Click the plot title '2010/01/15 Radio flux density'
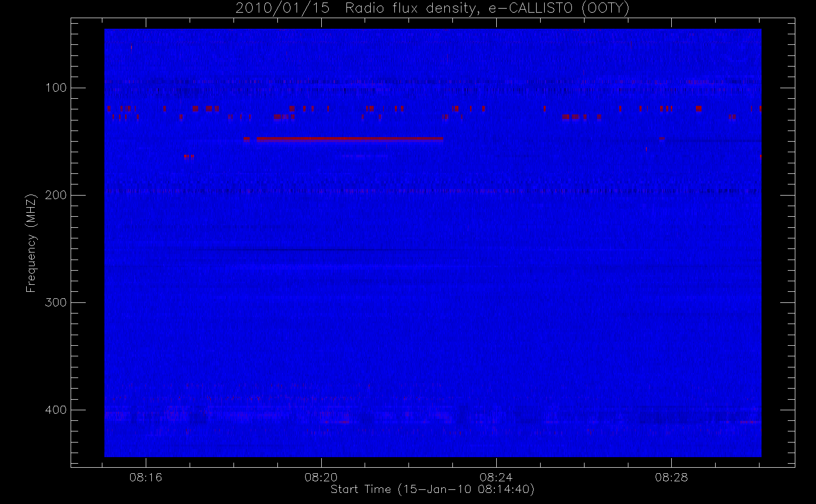The height and width of the screenshot is (504, 816). pos(432,8)
